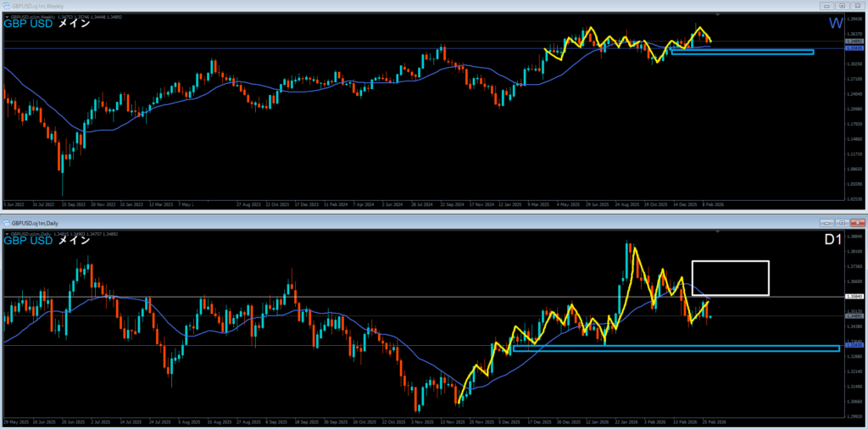Screen dimensions: 868x429
Task: Close the GBPUSD Weekly chart window
Action: click(856, 5)
